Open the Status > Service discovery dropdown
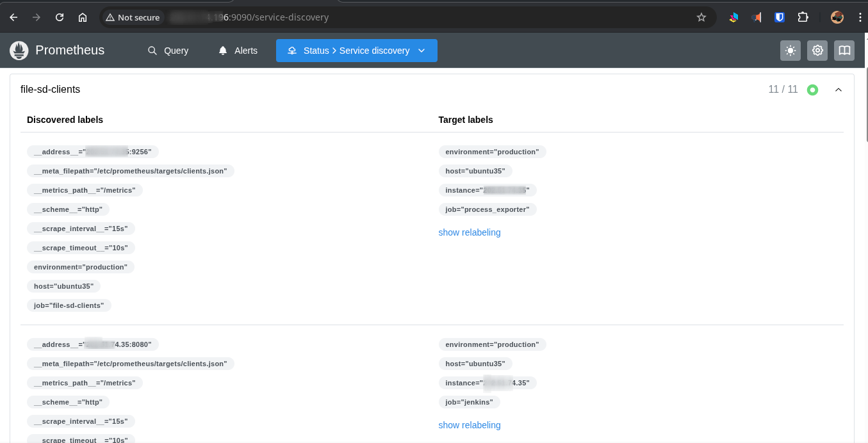This screenshot has width=868, height=443. pyautogui.click(x=356, y=50)
